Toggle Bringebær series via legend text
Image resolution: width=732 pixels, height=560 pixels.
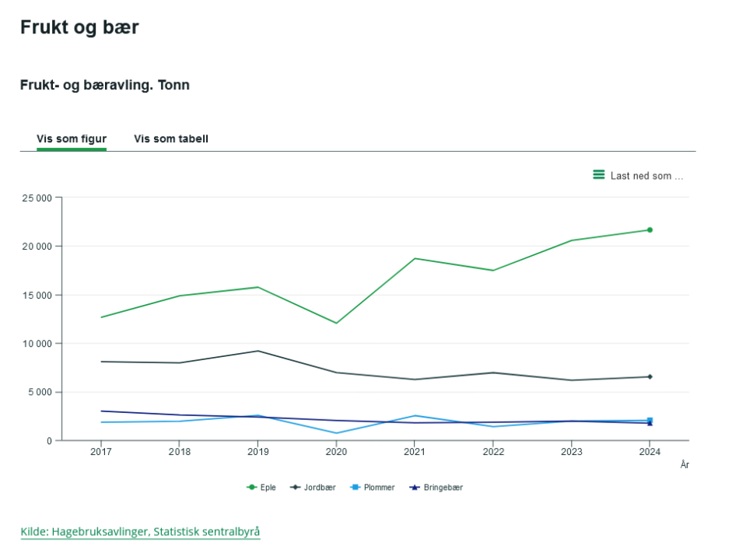click(443, 488)
